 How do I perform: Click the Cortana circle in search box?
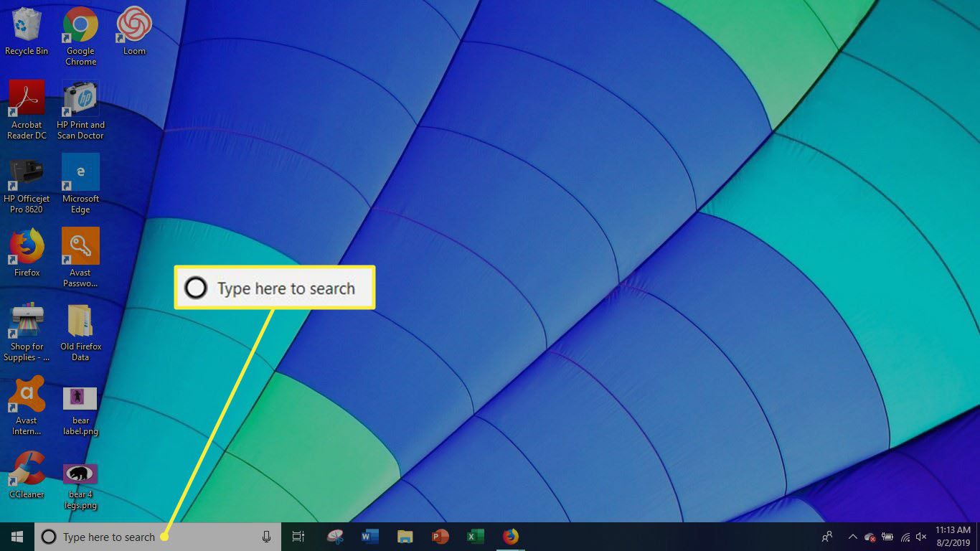click(49, 537)
